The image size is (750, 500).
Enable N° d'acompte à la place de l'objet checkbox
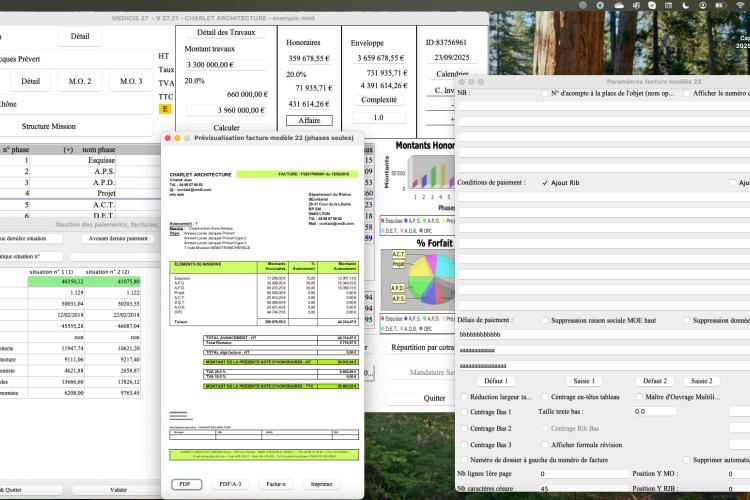545,93
